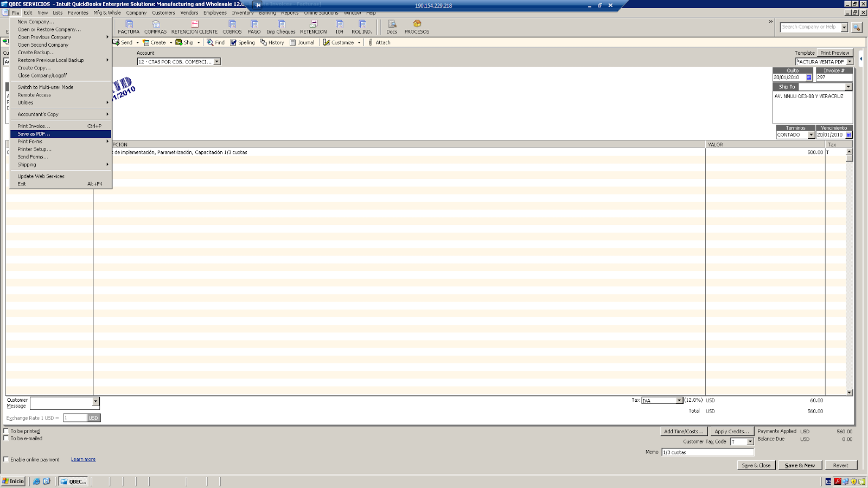This screenshot has height=488, width=868.
Task: Click the Send invoice icon
Action: pos(123,42)
